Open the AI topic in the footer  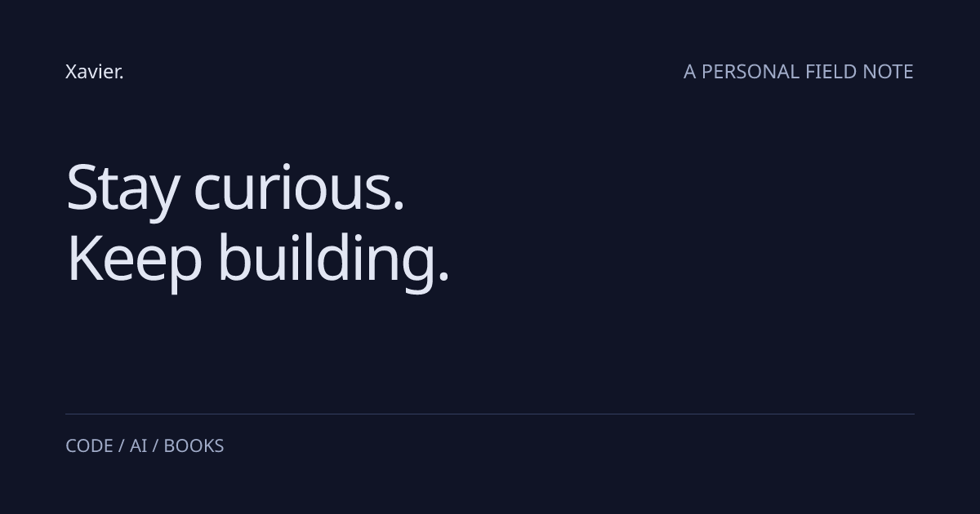click(139, 446)
